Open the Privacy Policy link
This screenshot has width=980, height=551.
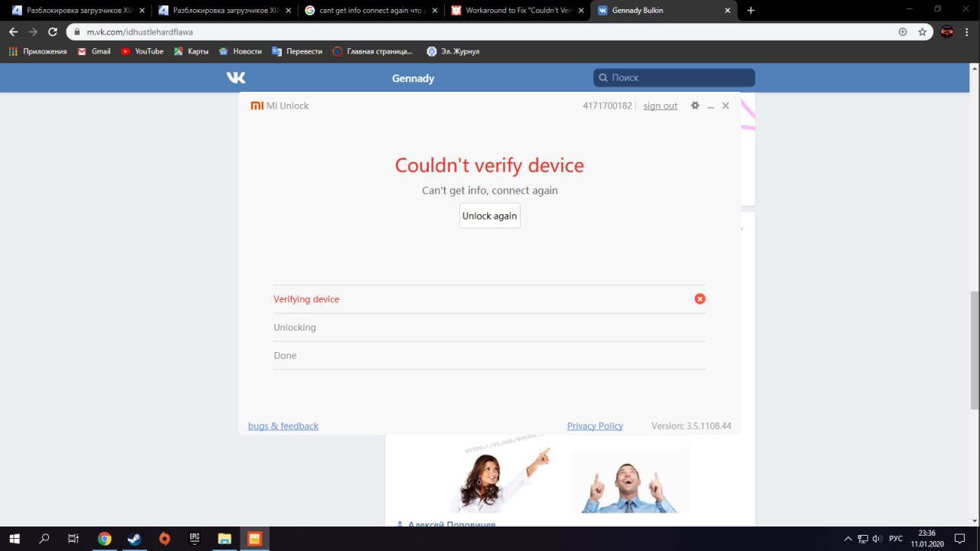pyautogui.click(x=595, y=426)
